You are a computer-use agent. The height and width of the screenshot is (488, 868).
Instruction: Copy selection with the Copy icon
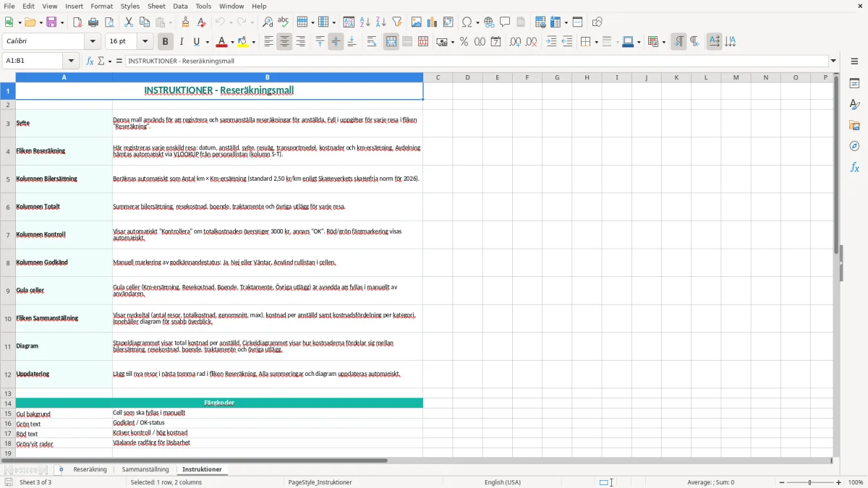tap(145, 22)
